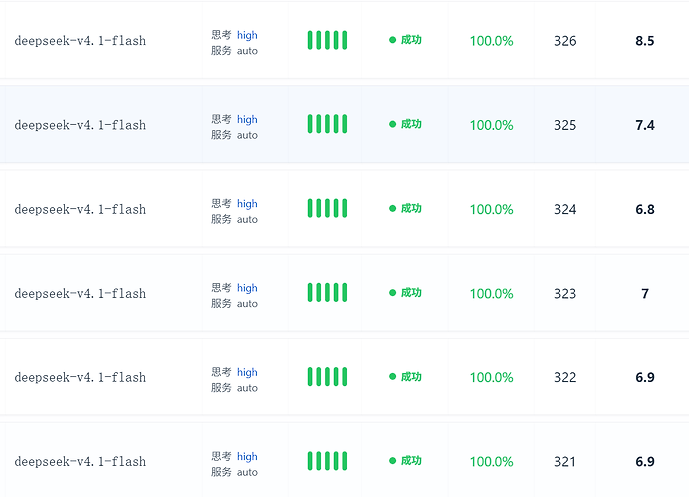The image size is (689, 497).
Task: Click the 成功 status label in row 324
Action: pyautogui.click(x=411, y=208)
